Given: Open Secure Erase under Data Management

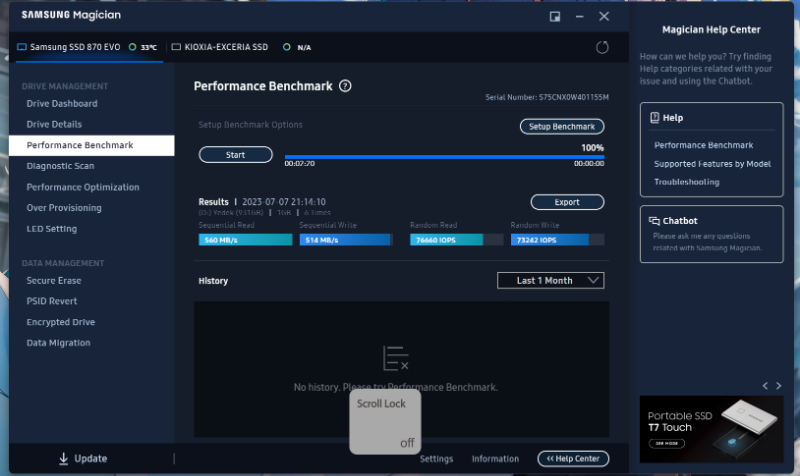Looking at the screenshot, I should click(x=54, y=281).
